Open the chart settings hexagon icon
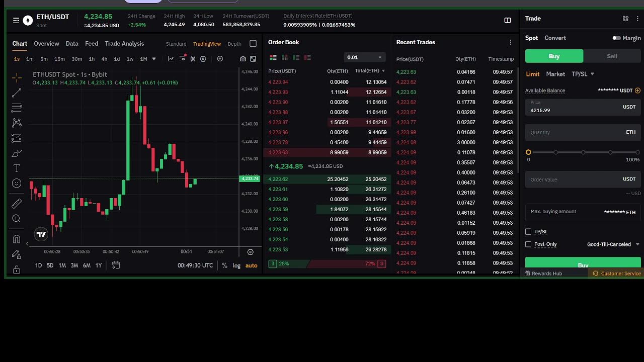 coord(203,59)
